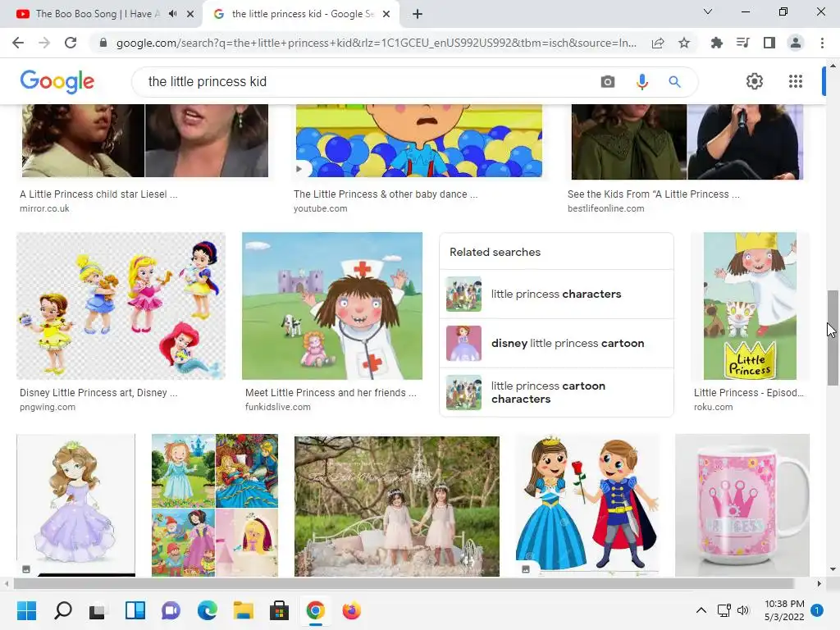Open A Little Princess child star Liesel result
The image size is (840, 630).
(x=98, y=194)
